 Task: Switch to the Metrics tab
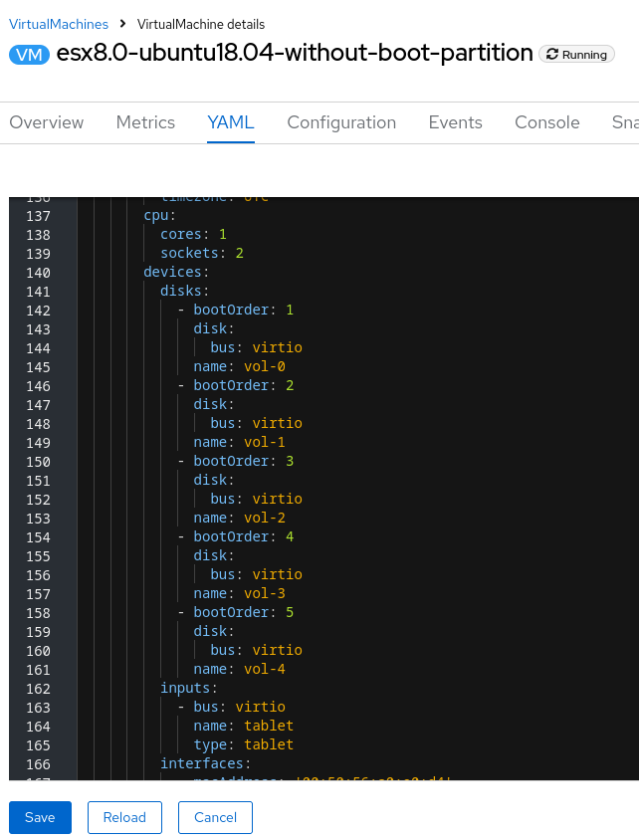[x=145, y=122]
